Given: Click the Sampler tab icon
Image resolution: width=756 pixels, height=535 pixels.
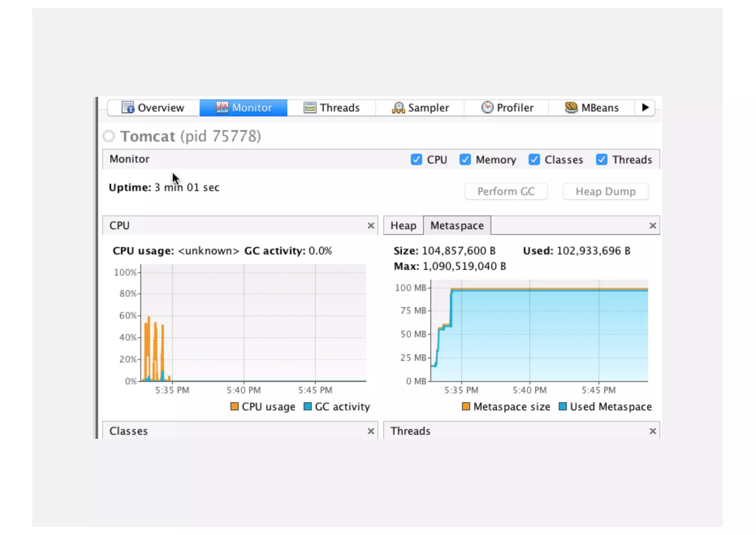Looking at the screenshot, I should click(x=398, y=108).
